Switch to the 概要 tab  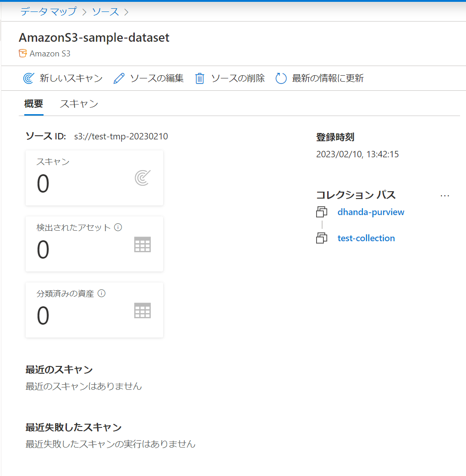[33, 104]
